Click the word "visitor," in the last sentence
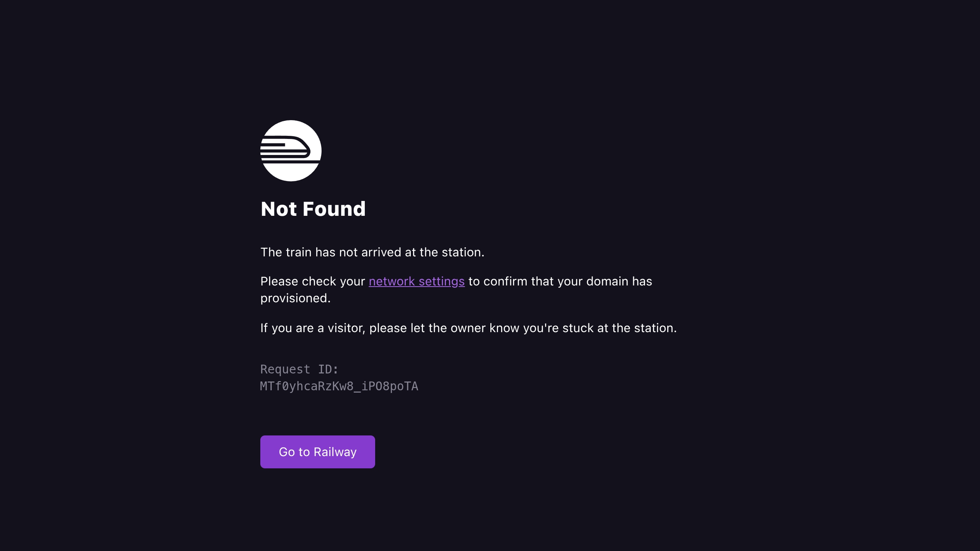 tap(346, 328)
